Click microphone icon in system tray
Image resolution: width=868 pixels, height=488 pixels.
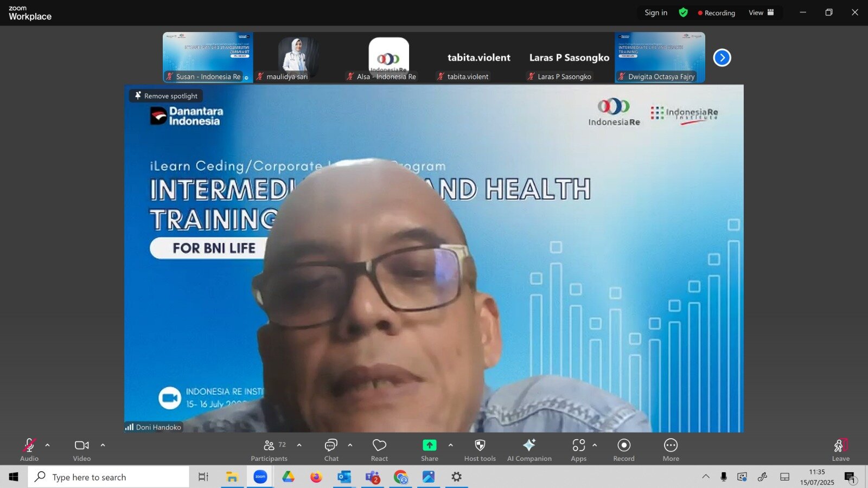tap(724, 477)
